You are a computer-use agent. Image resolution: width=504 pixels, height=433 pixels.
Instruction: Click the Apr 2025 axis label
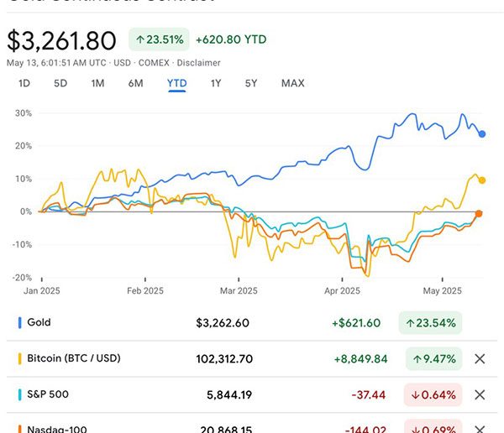tap(342, 291)
